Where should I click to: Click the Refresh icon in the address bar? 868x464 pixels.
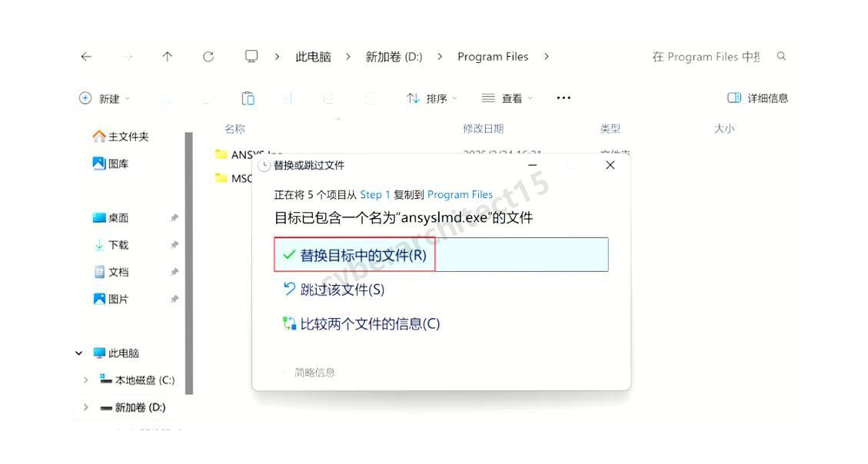(208, 56)
